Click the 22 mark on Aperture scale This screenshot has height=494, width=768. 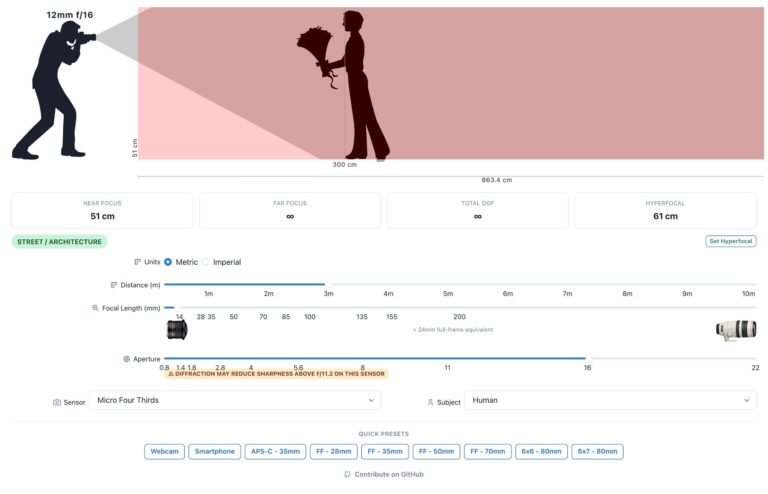tap(755, 368)
